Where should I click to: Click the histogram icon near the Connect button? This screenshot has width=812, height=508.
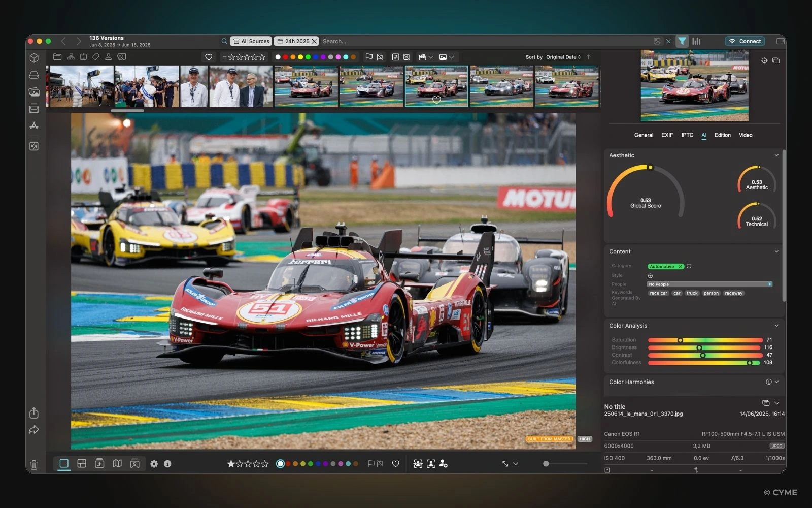(697, 41)
